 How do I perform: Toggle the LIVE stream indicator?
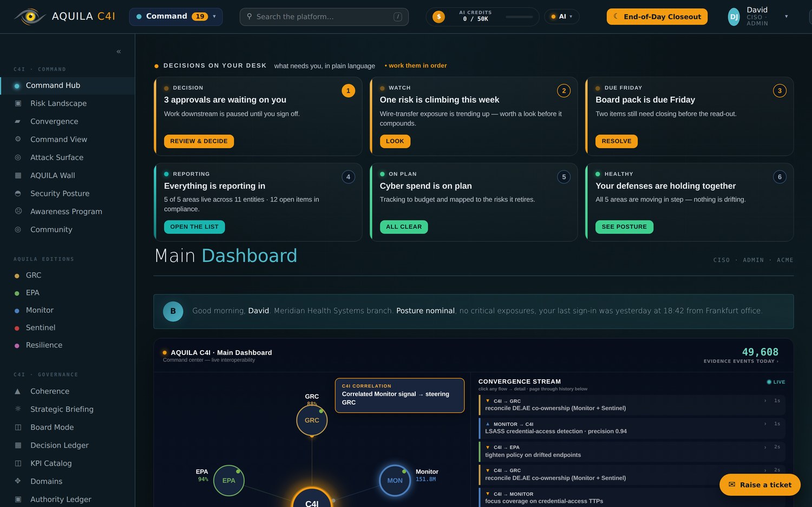(x=776, y=382)
